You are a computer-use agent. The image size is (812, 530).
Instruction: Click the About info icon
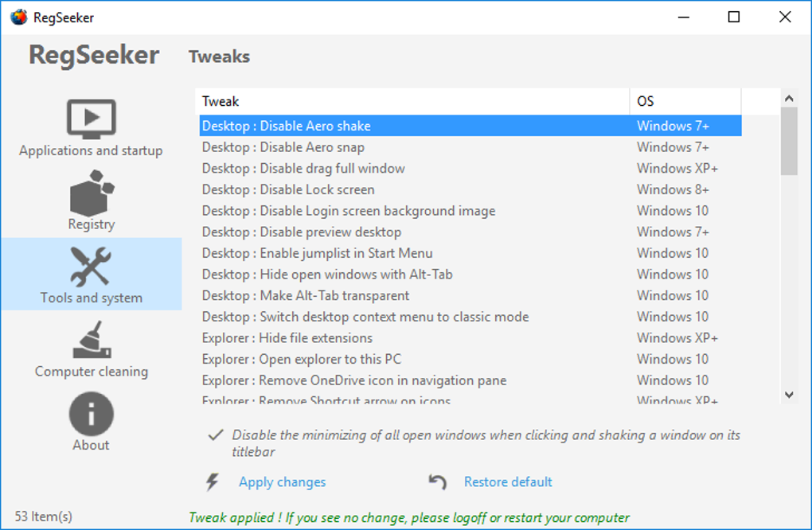click(x=92, y=414)
